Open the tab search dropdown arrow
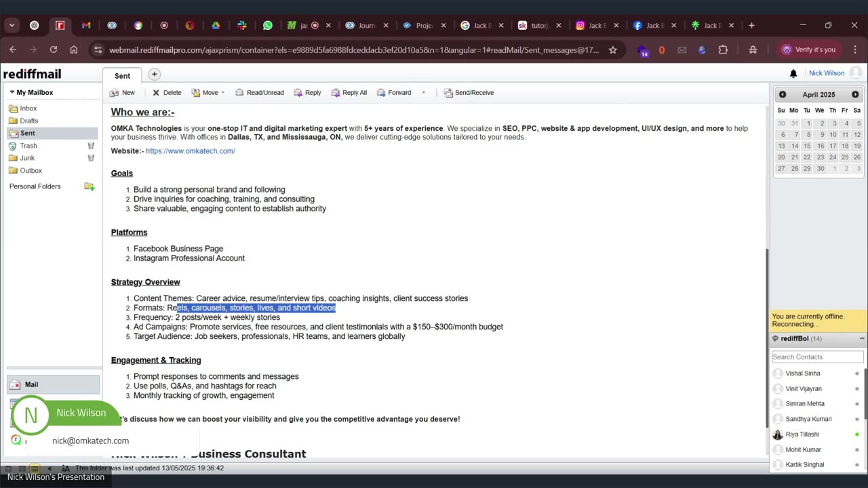The width and height of the screenshot is (868, 488). click(x=12, y=25)
